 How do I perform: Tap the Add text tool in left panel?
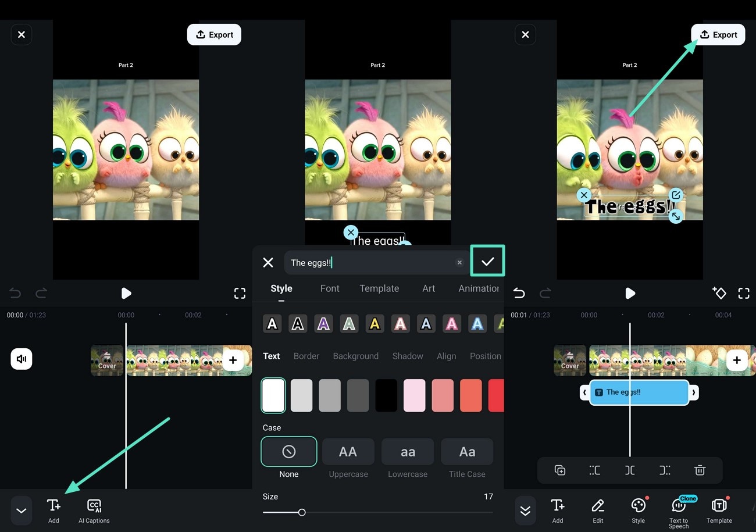coord(54,510)
